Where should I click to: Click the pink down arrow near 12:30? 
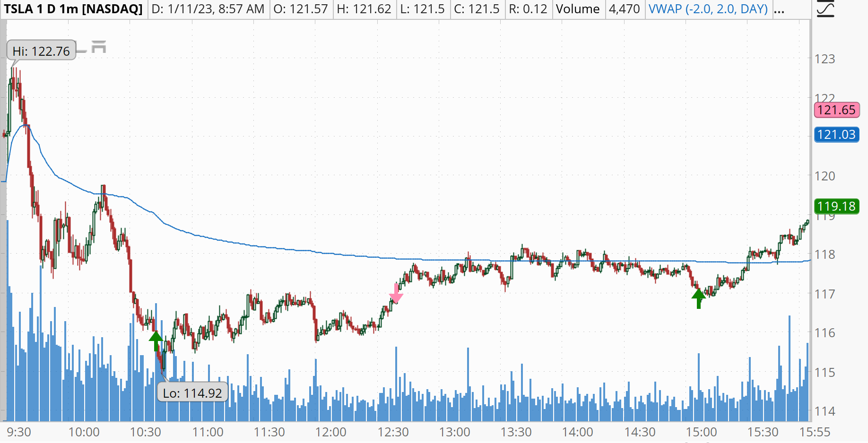click(396, 293)
